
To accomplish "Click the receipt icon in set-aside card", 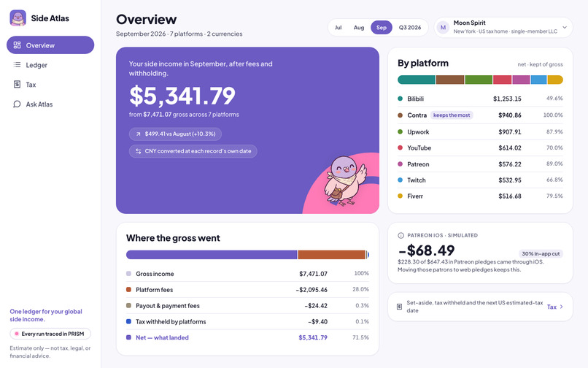I will (399, 307).
